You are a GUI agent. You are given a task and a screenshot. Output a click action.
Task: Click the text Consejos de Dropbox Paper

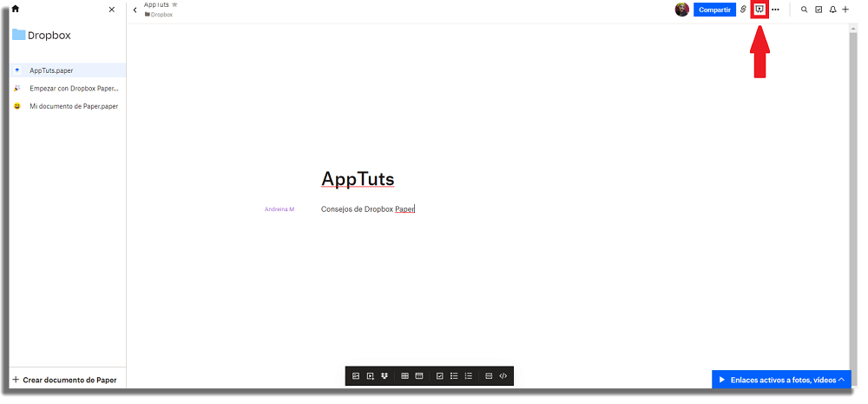click(367, 209)
